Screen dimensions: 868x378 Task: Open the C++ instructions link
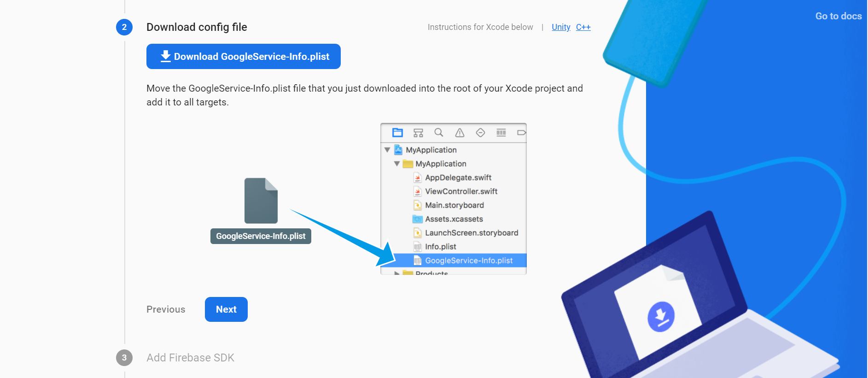tap(583, 27)
